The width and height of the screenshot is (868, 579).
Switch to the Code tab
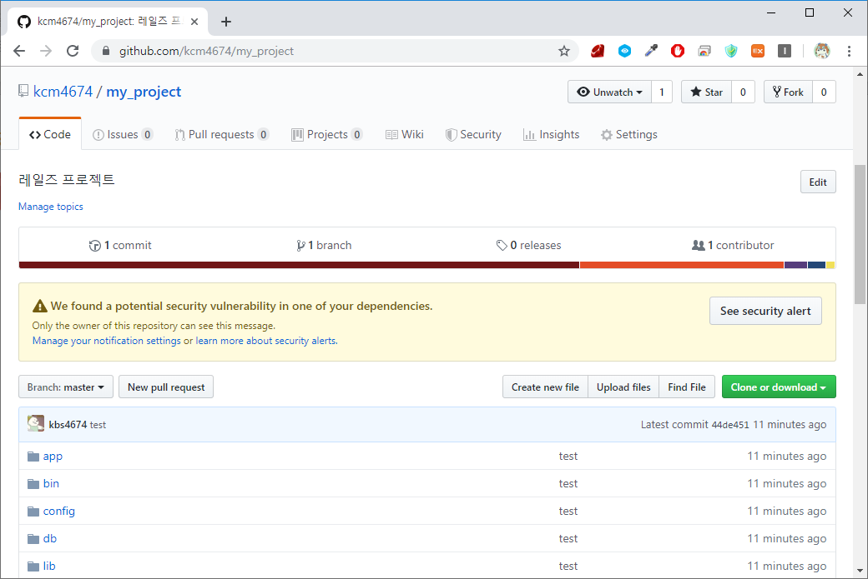50,135
